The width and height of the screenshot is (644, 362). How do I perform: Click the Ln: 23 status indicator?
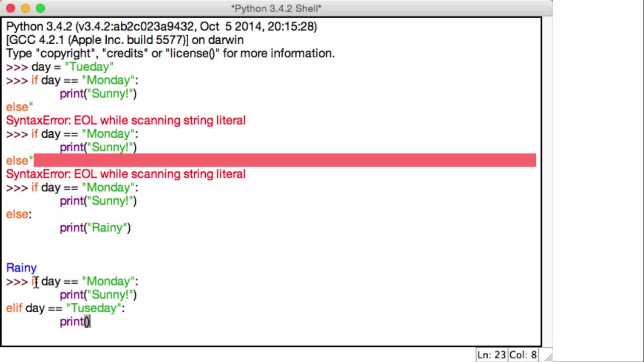[492, 355]
